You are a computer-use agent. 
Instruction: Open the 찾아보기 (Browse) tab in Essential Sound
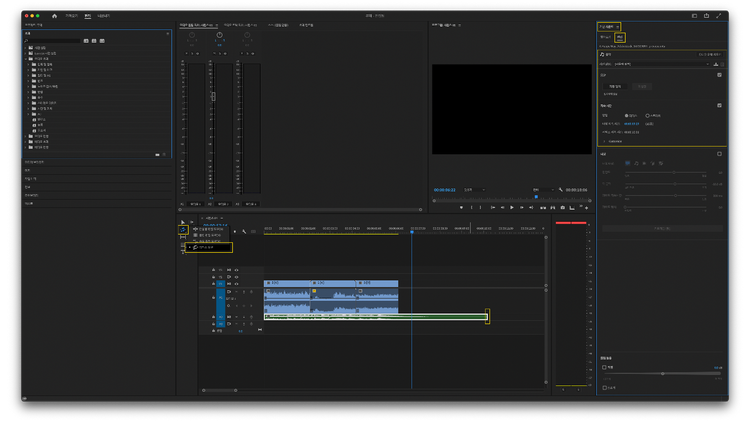(x=605, y=36)
